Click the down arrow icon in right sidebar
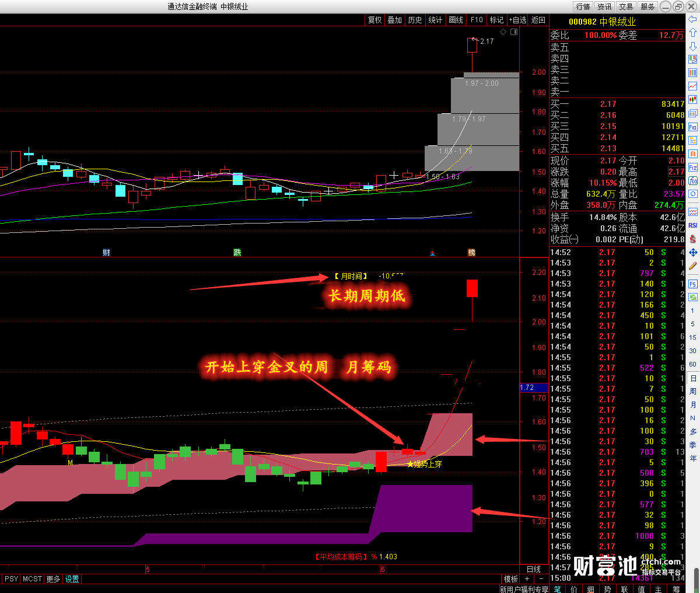700x593 pixels. (693, 46)
